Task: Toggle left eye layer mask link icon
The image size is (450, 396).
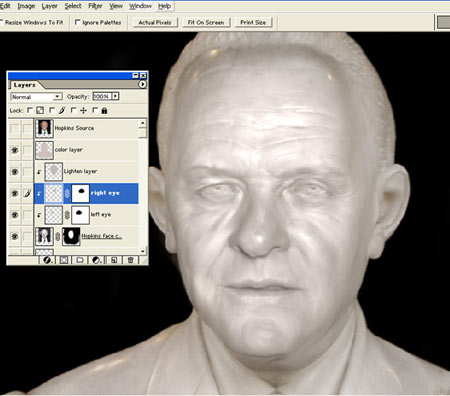Action: click(x=67, y=215)
